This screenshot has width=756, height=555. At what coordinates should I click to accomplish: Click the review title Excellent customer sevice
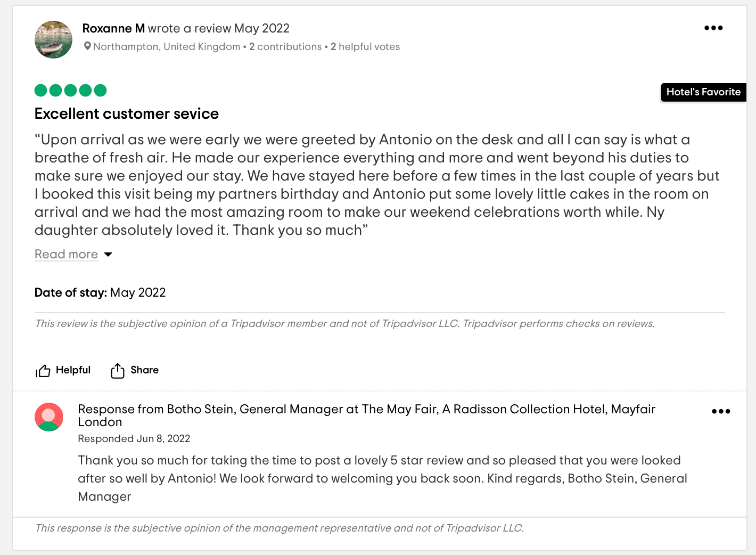(x=127, y=113)
